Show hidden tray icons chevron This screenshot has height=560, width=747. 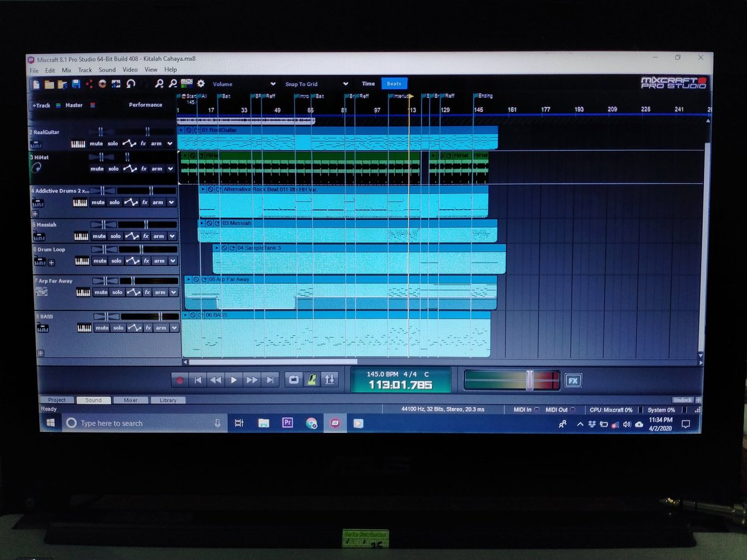point(580,424)
